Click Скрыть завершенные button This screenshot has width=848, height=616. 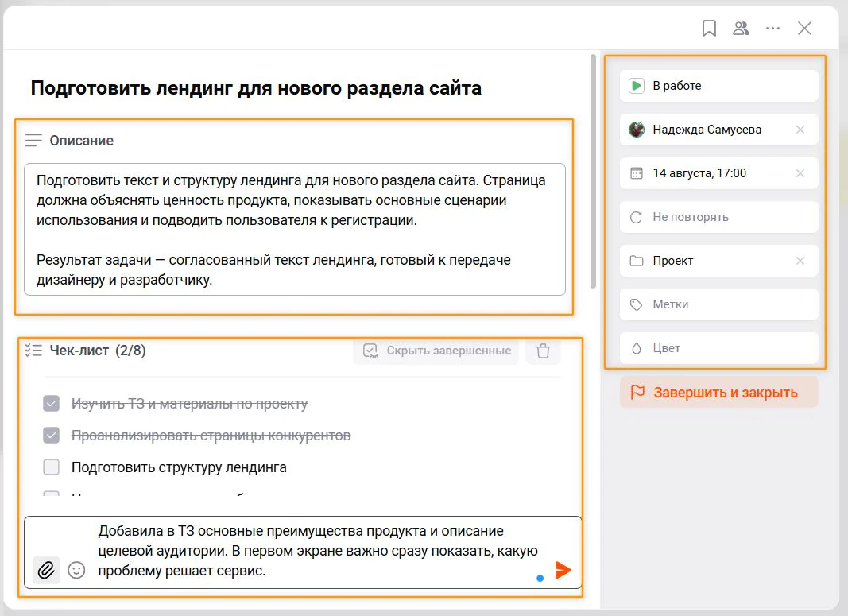click(436, 351)
